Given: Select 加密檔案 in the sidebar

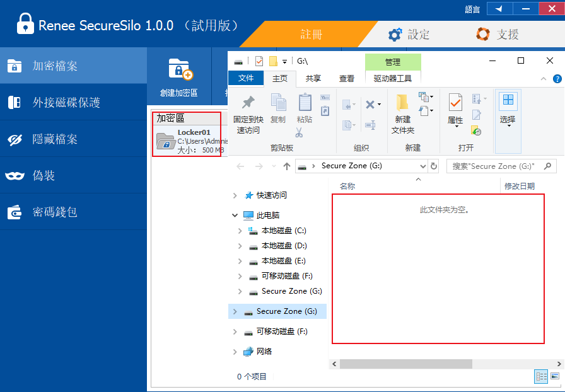Looking at the screenshot, I should (74, 66).
